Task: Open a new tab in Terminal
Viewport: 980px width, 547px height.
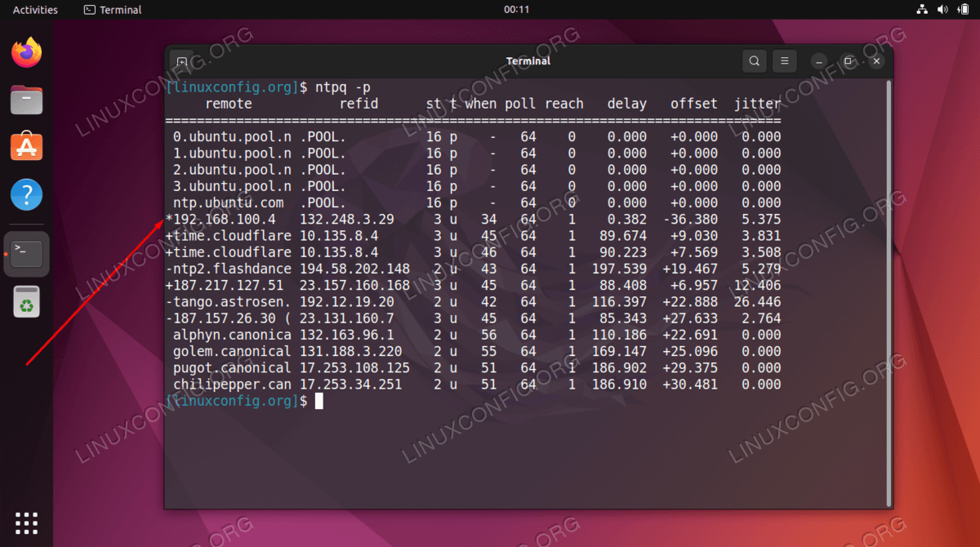Action: pyautogui.click(x=181, y=61)
